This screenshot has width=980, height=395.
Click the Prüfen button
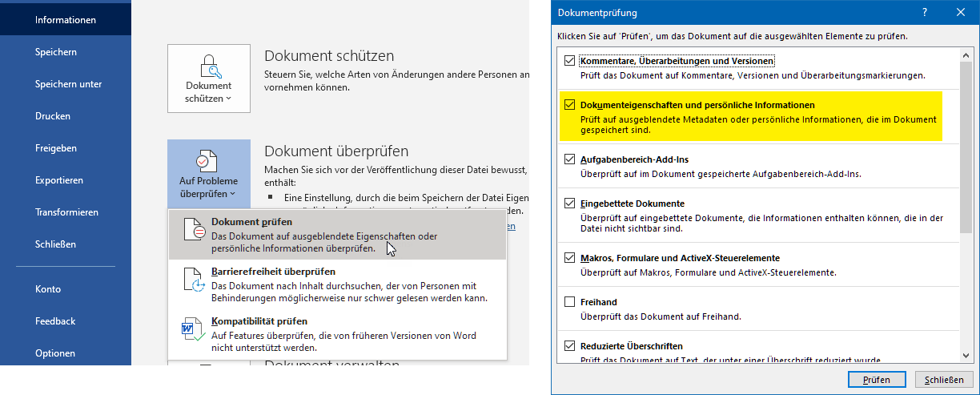[876, 380]
